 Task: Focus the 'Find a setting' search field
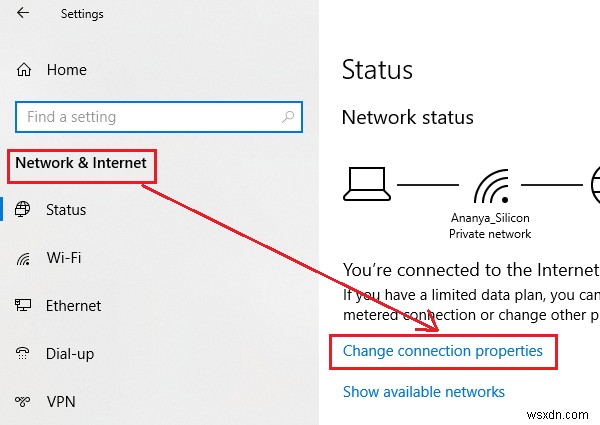pyautogui.click(x=150, y=117)
